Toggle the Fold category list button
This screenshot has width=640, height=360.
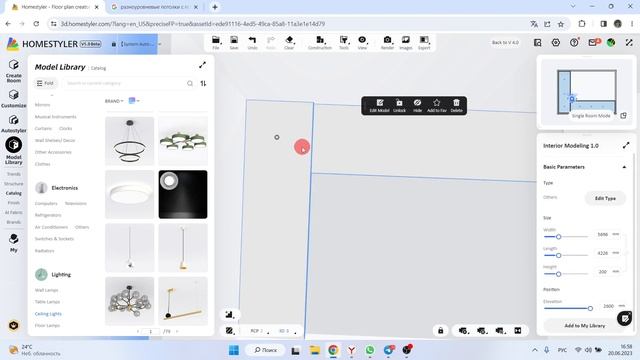click(45, 83)
